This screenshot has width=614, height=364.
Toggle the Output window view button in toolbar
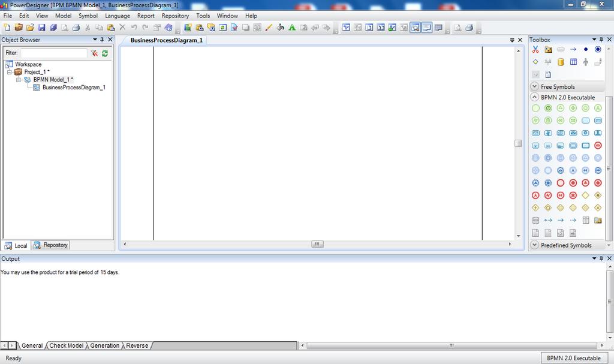pos(427,28)
